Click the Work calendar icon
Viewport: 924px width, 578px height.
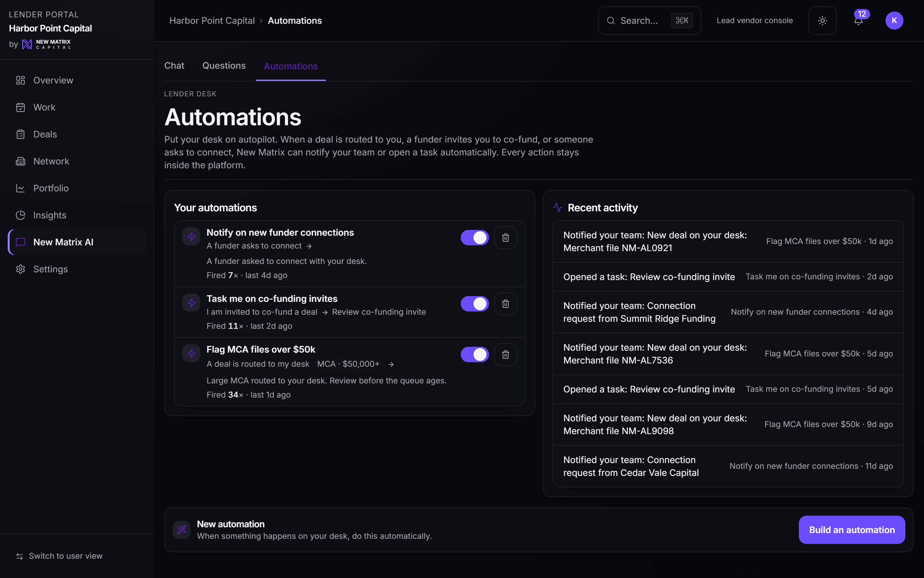(21, 108)
